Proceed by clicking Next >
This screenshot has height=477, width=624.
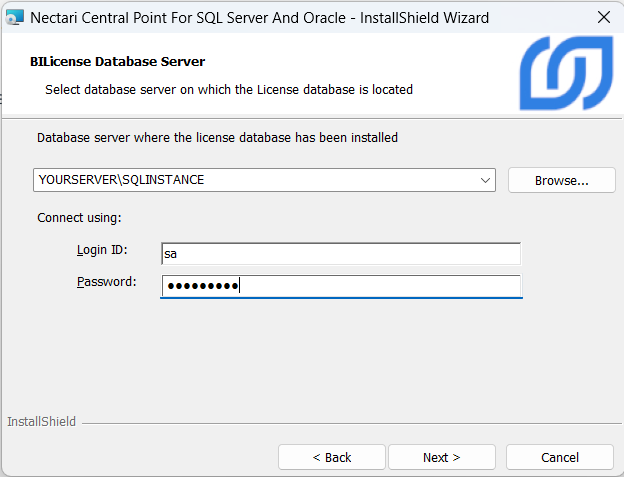tap(441, 457)
